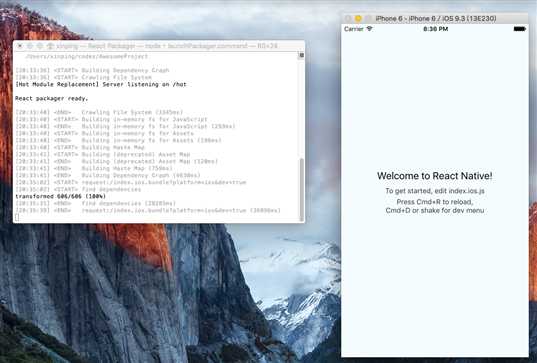
Task: Click the terminal cursor on the last line
Action: 17,217
